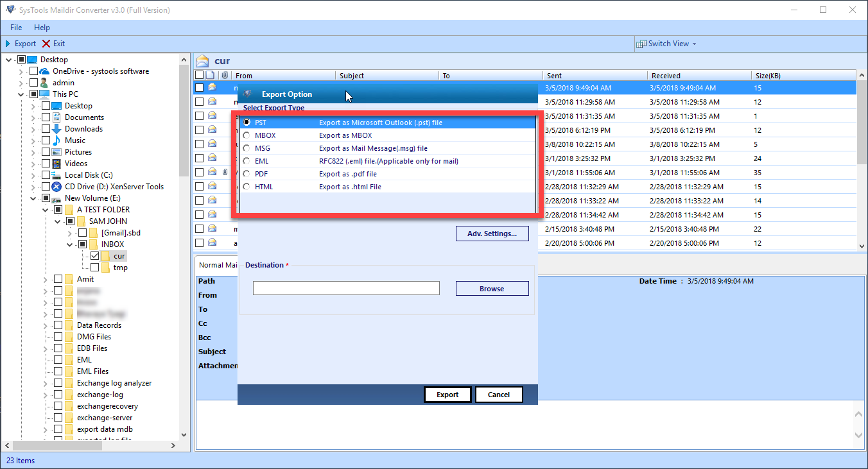
Task: Click the dialog Cancel button
Action: [x=499, y=395]
